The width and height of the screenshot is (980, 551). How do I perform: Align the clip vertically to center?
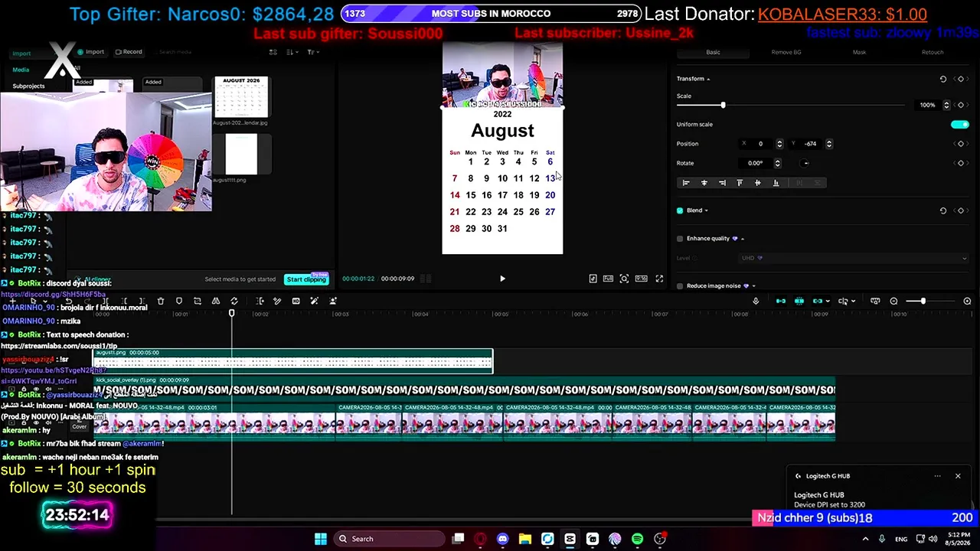point(758,183)
